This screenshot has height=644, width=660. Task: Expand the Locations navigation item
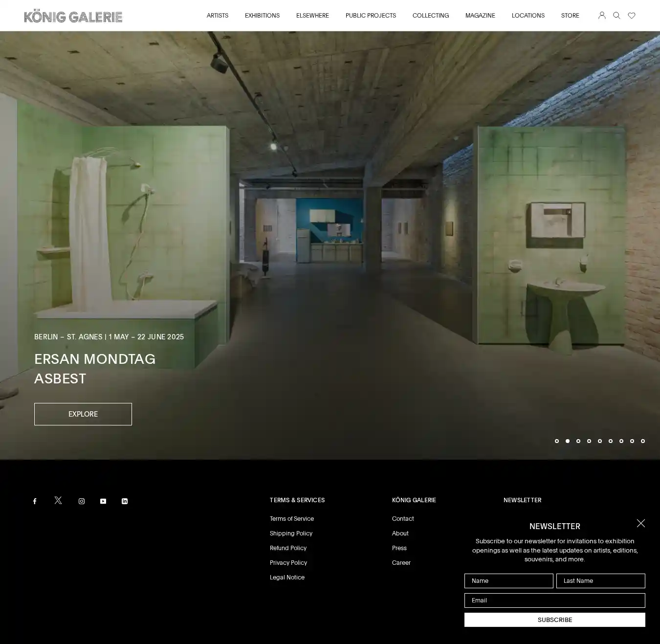tap(528, 16)
